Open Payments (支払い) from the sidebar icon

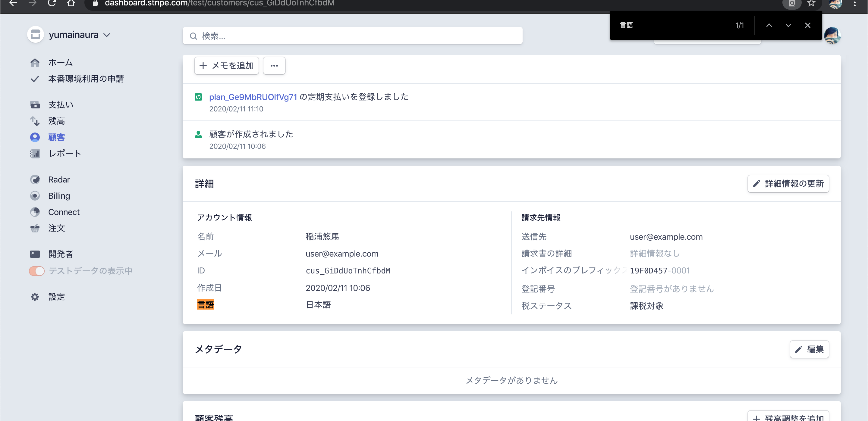(35, 105)
